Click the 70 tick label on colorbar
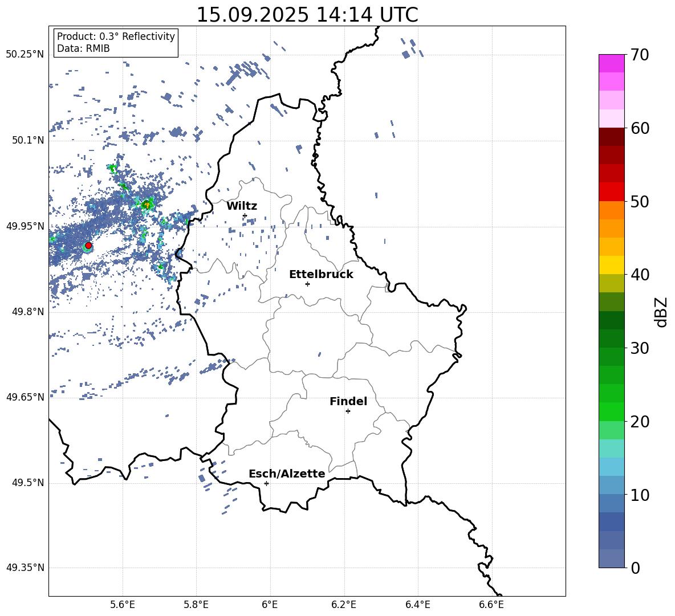675x616 pixels. 640,55
